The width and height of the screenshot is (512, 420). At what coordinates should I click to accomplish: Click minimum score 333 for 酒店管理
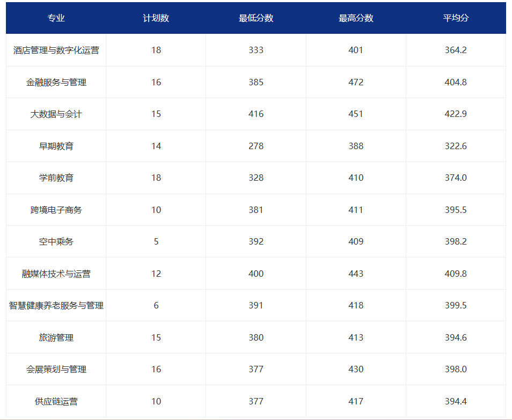click(255, 50)
